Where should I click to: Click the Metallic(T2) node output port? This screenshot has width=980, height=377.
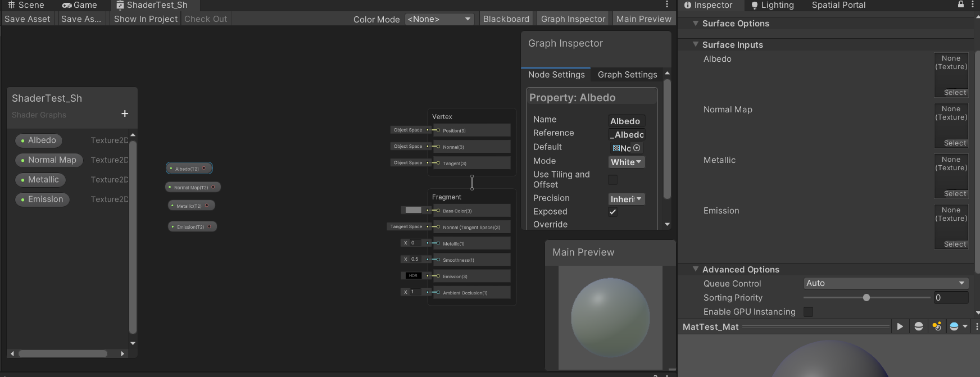(x=207, y=206)
